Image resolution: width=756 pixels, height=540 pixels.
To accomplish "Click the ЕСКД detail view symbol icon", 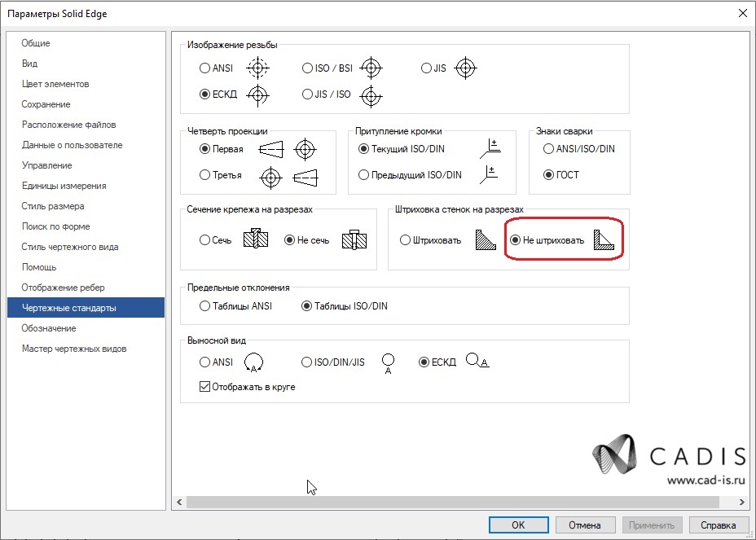I will pyautogui.click(x=477, y=360).
